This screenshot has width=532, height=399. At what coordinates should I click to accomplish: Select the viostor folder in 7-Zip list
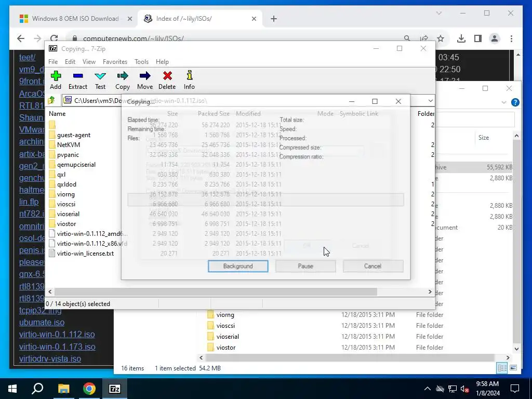click(62, 223)
